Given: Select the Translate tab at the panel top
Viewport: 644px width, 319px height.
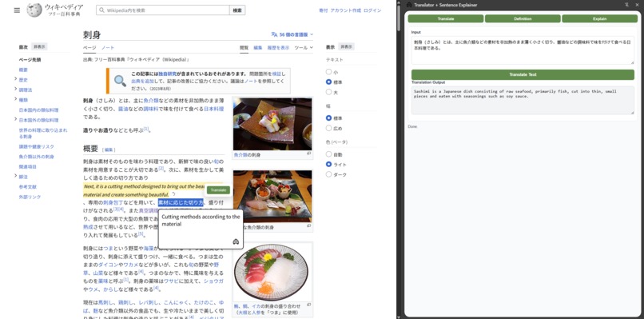Looking at the screenshot, I should 446,19.
